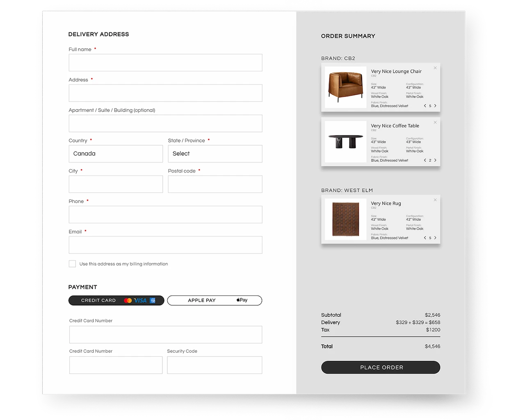This screenshot has height=420, width=525.
Task: Increase Very Nice Rug quantity arrow
Action: click(435, 238)
